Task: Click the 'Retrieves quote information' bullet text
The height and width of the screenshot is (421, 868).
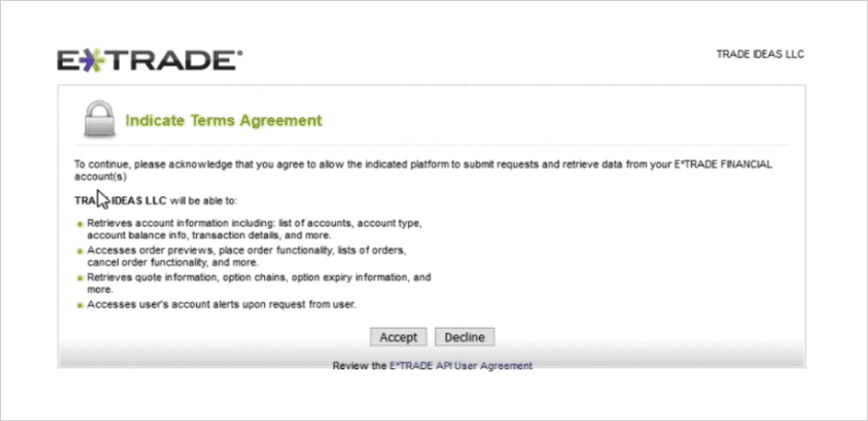Action: 258,283
